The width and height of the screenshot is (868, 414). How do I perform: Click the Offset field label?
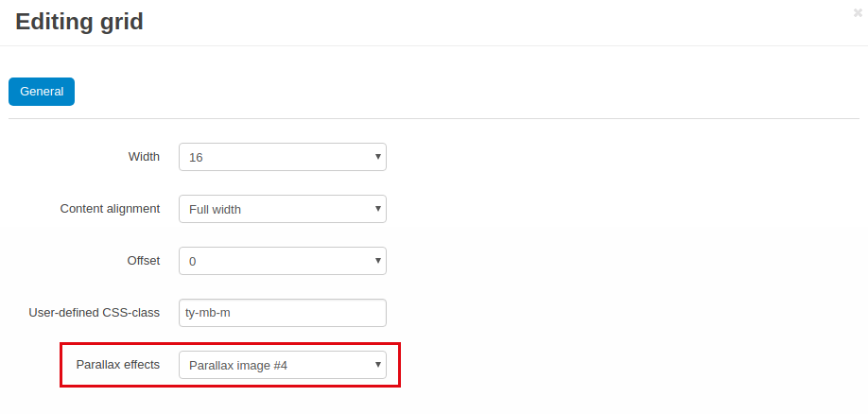click(144, 260)
